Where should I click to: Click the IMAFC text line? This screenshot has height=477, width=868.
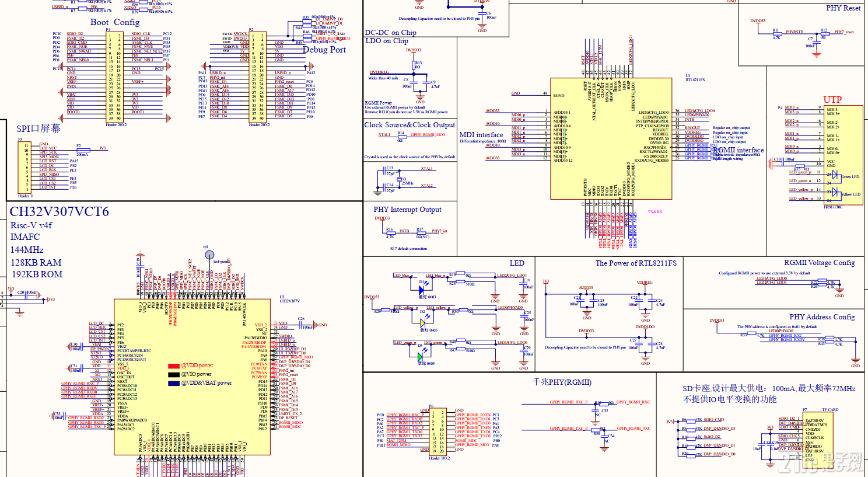coord(24,237)
